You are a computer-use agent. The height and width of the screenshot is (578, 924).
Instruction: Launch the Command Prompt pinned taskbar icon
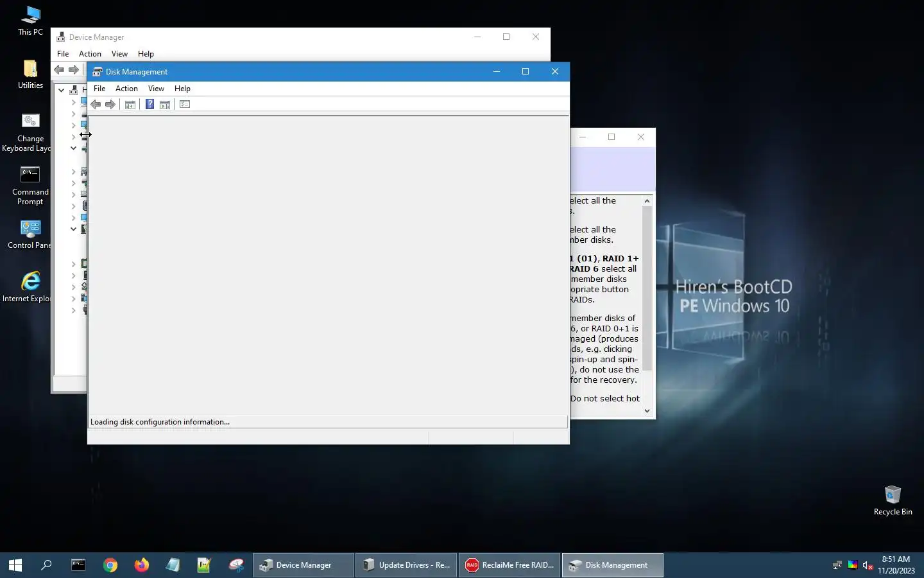78,565
